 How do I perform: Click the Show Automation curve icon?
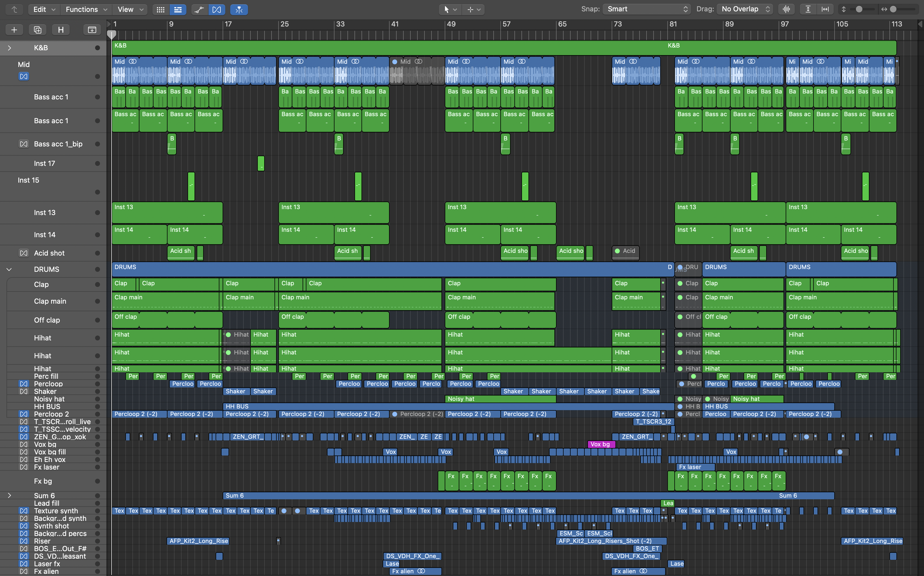pos(199,9)
